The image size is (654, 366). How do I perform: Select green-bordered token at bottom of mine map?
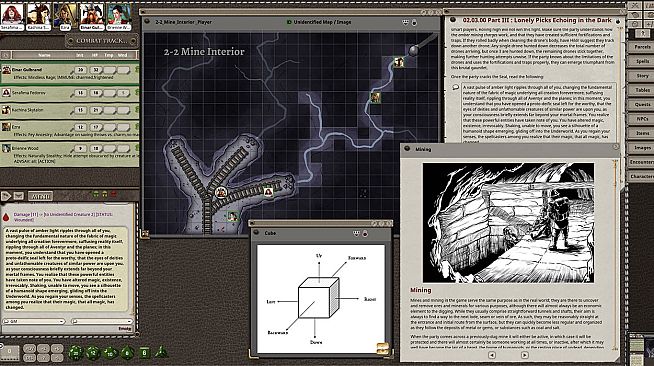232,216
